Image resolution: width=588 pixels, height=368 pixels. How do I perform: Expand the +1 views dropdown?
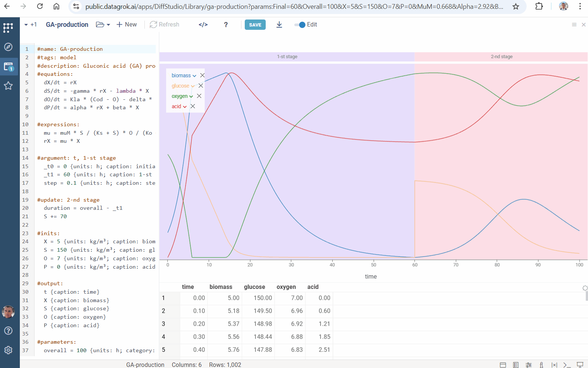click(x=31, y=25)
